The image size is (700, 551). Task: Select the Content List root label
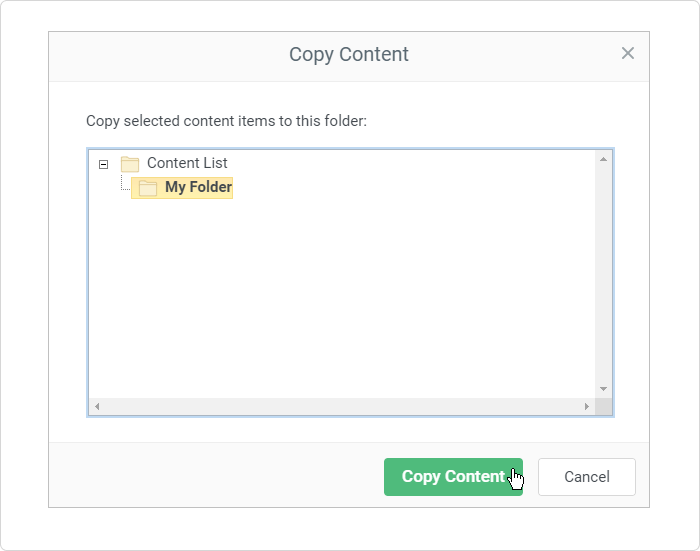[187, 163]
